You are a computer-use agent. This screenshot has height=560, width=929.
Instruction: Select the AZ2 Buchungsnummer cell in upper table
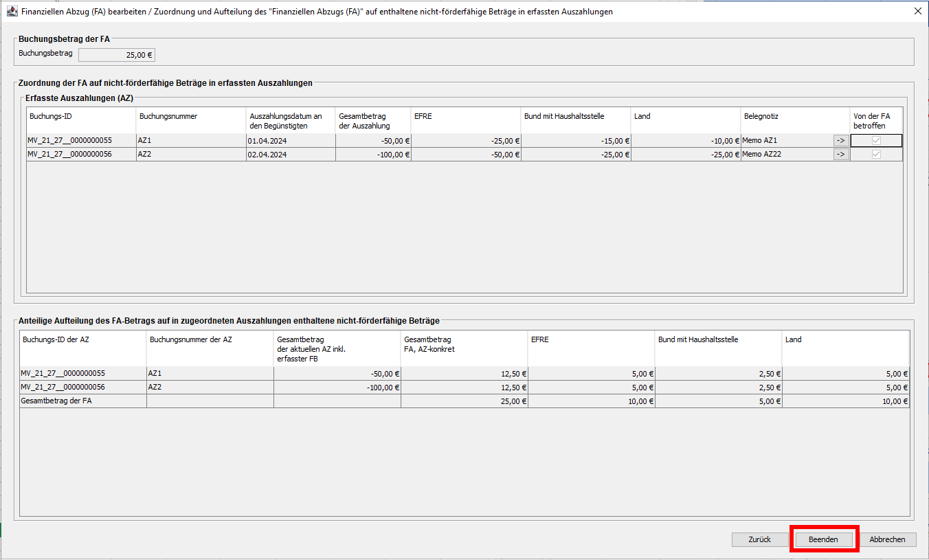point(190,155)
